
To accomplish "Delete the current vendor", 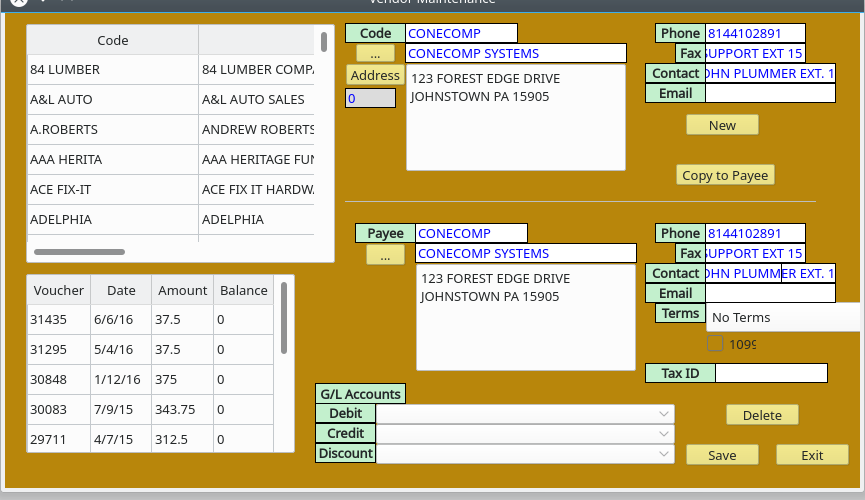I will (762, 415).
